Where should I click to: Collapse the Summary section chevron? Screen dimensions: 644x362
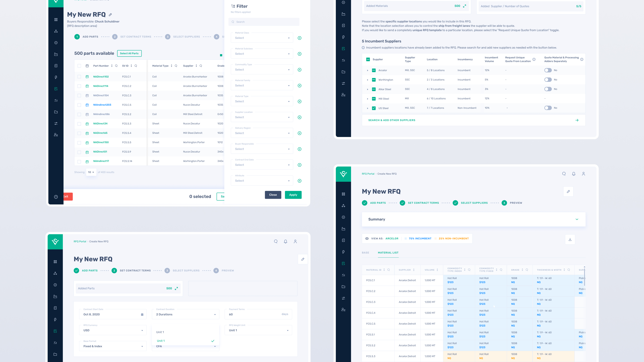[x=577, y=219]
